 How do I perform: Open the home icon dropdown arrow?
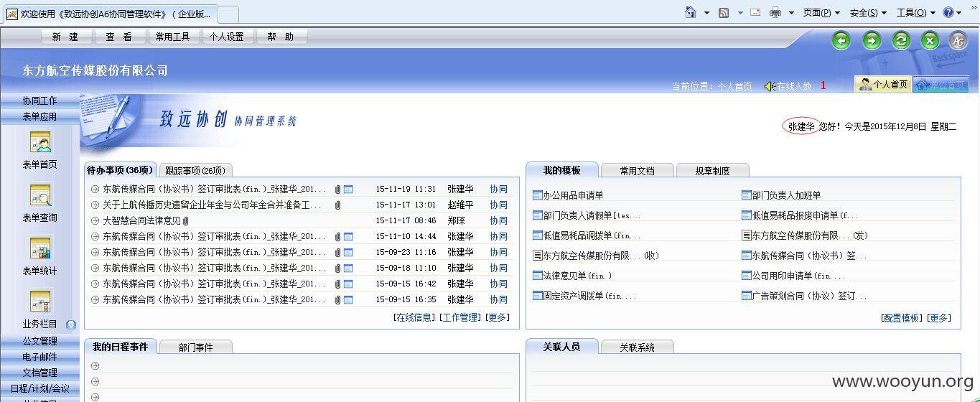[x=706, y=13]
